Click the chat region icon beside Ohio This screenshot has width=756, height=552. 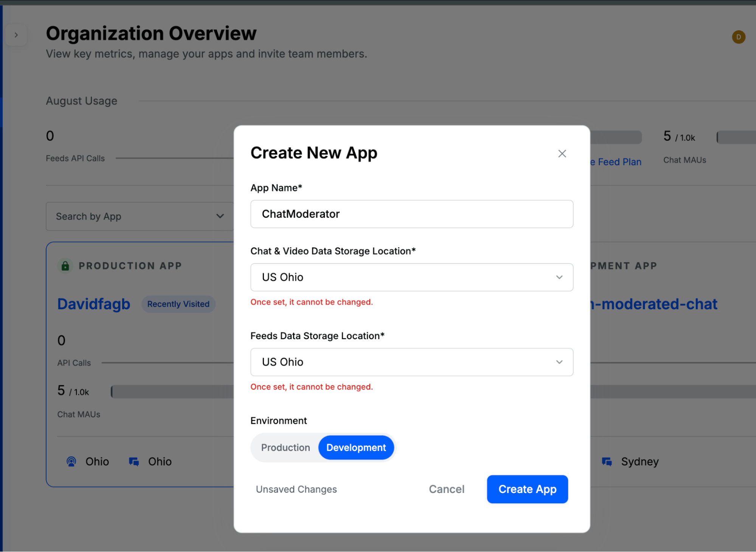click(134, 462)
